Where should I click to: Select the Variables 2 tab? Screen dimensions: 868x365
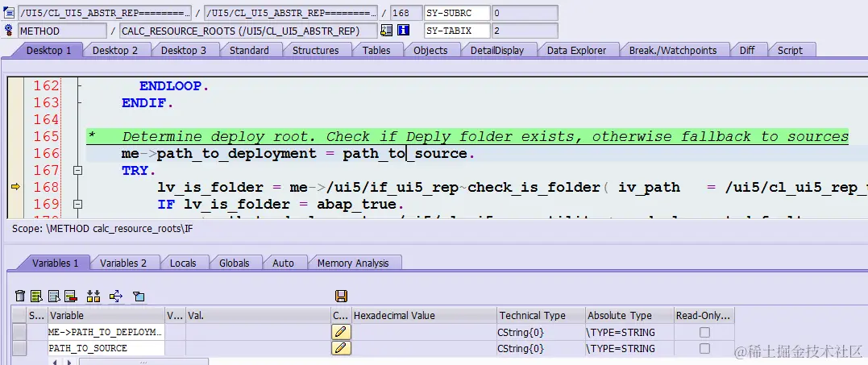[123, 263]
